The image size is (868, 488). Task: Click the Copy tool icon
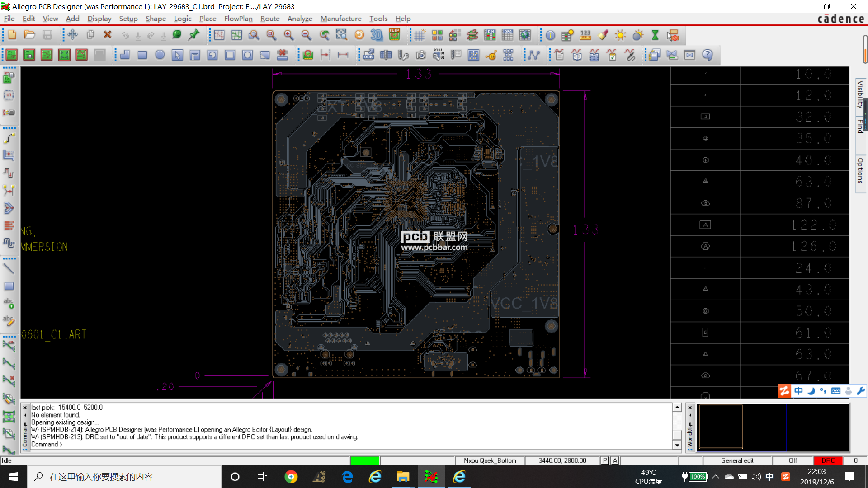coord(90,35)
